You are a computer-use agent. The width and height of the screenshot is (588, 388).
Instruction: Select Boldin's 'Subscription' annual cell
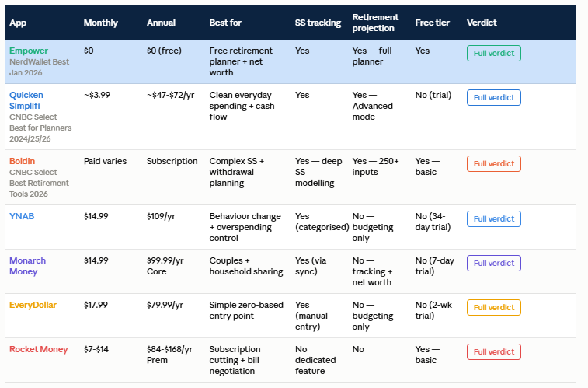(172, 161)
